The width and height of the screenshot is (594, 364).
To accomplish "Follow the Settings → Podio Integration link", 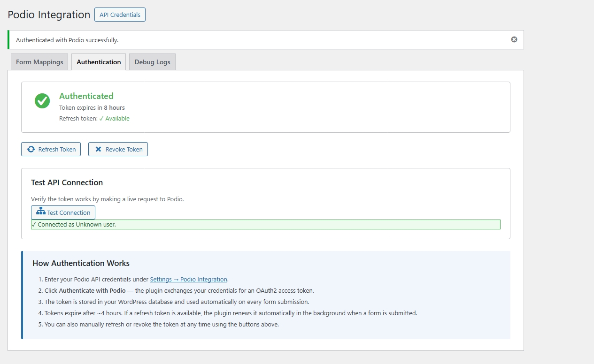I will point(188,279).
